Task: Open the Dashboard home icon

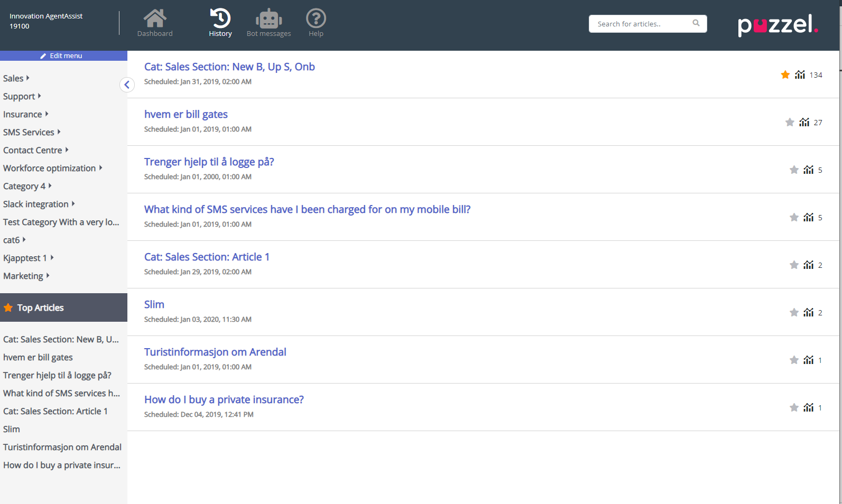Action: (x=155, y=19)
